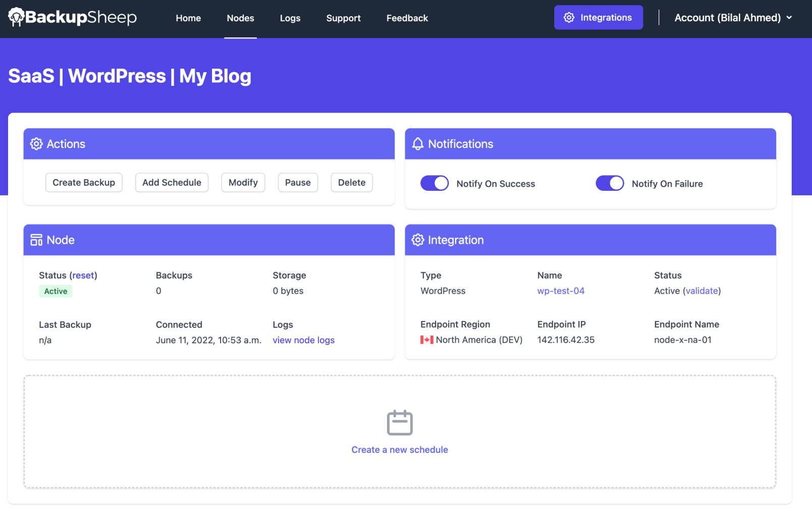Viewport: 812px width, 517px height.
Task: Click the North America (DEV) region text
Action: 479,340
